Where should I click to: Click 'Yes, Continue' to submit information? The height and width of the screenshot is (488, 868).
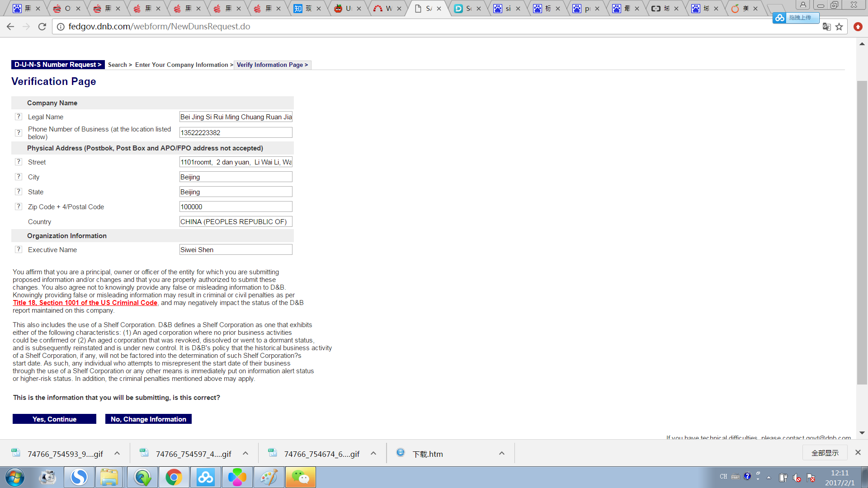(x=54, y=419)
